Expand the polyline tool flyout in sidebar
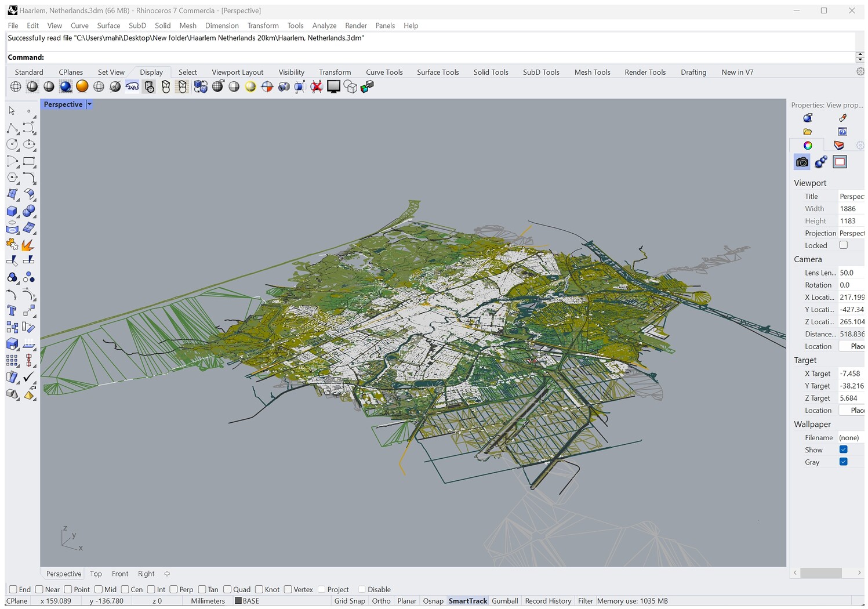This screenshot has height=609, width=868. (18, 133)
